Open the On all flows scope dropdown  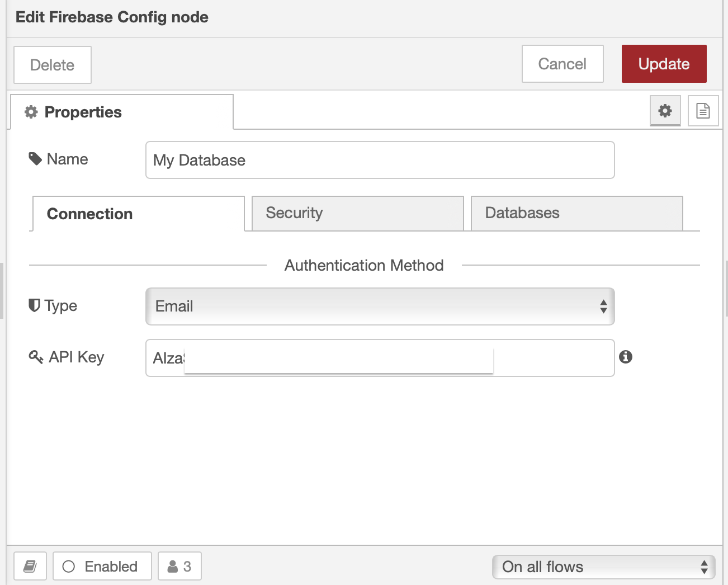tap(604, 567)
